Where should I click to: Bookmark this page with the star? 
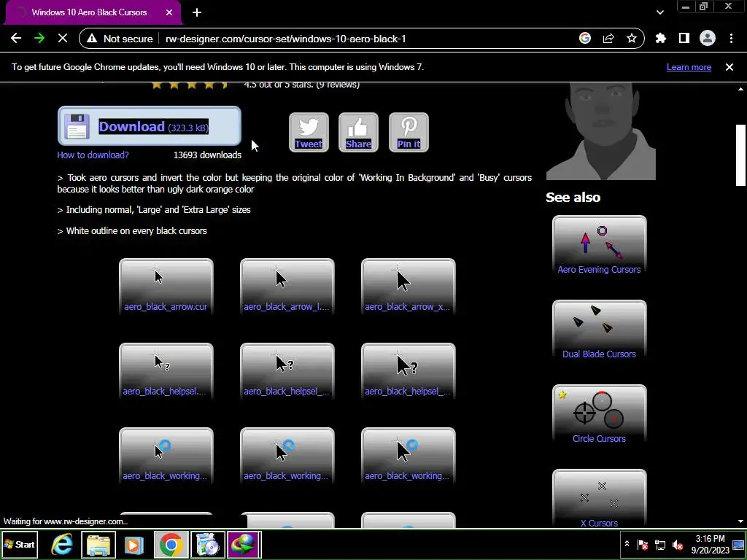click(632, 39)
